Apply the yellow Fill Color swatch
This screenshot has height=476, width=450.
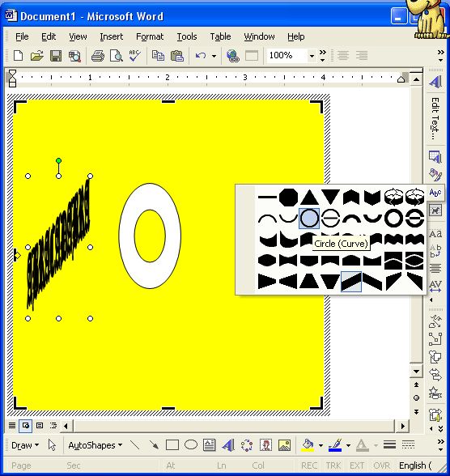(308, 445)
